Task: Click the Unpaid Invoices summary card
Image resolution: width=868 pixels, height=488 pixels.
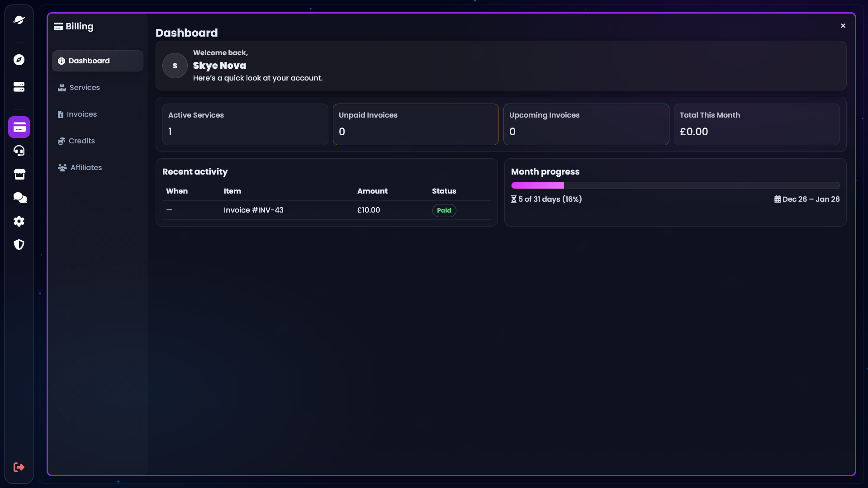Action: point(415,124)
